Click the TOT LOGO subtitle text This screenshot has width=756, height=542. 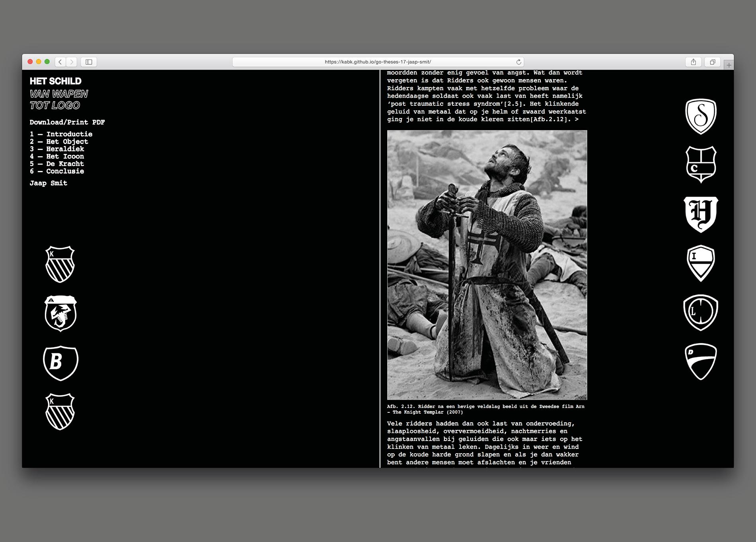click(x=55, y=105)
